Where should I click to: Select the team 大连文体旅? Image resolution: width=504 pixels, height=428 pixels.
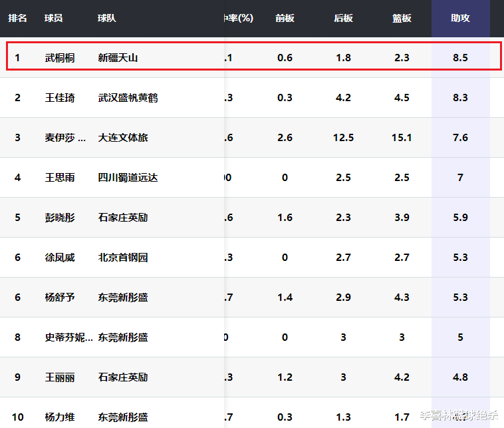coord(123,138)
